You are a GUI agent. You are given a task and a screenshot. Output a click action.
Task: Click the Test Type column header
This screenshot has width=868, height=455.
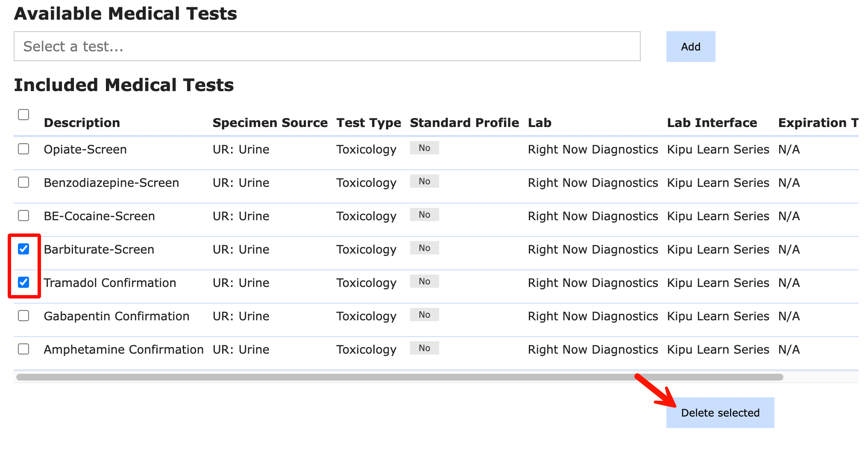point(369,123)
